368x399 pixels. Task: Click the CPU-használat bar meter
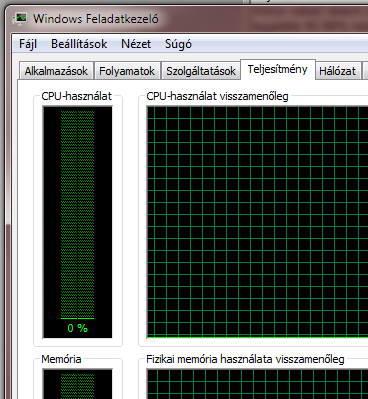[77, 222]
